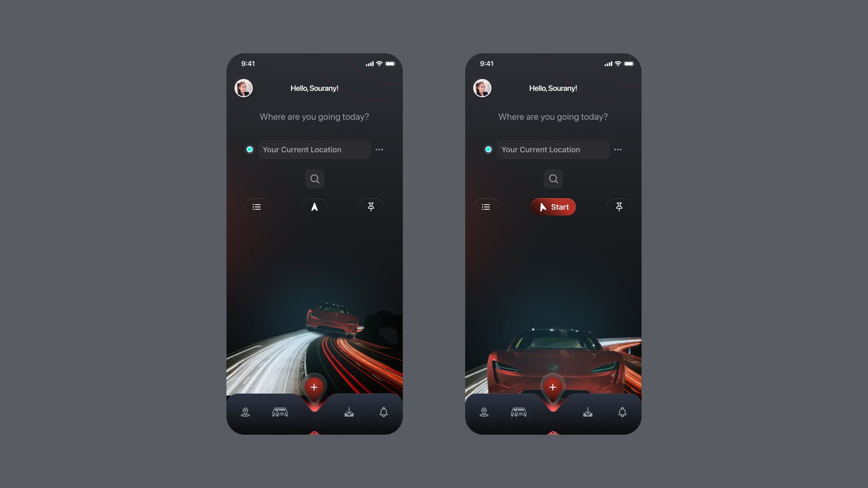Click the search button
Screen dimensions: 868x488
click(x=314, y=179)
